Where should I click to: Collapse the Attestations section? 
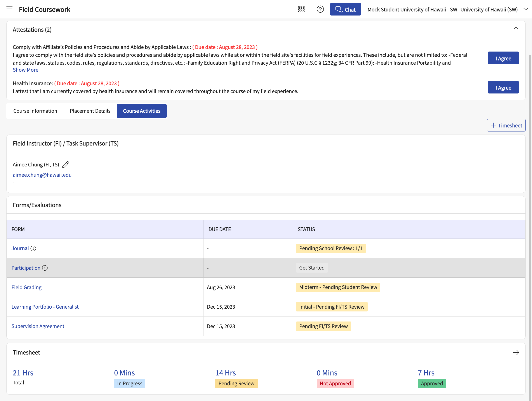pos(516,28)
